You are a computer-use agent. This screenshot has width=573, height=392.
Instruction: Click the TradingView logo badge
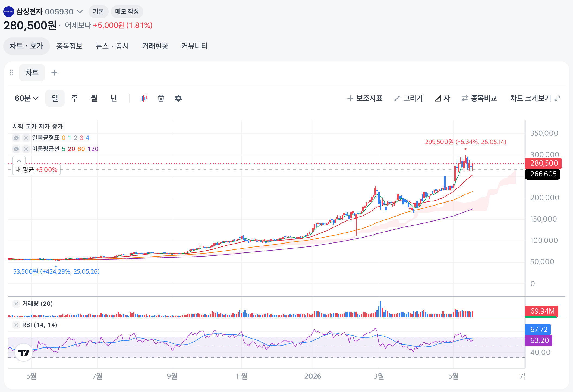tap(24, 352)
